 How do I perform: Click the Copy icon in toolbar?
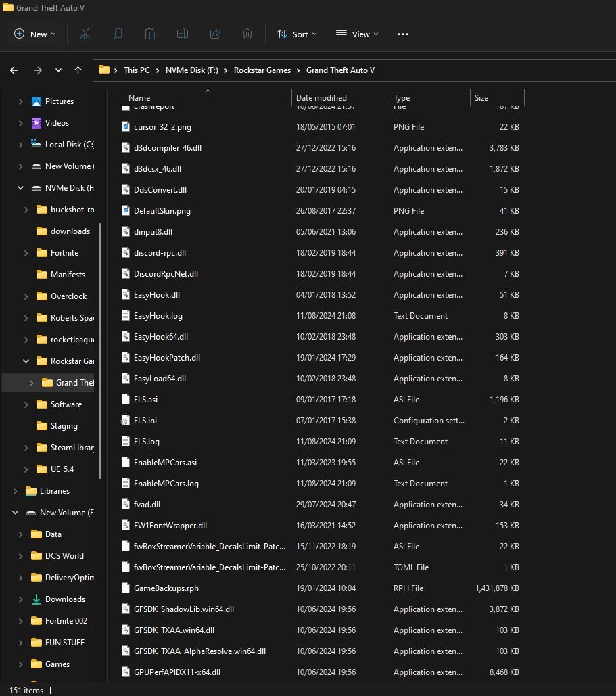click(x=118, y=34)
